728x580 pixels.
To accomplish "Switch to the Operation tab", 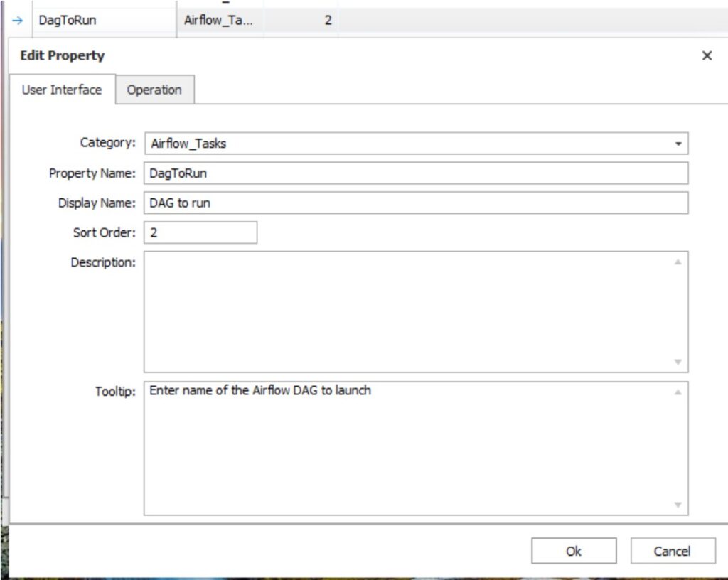I will tap(154, 90).
